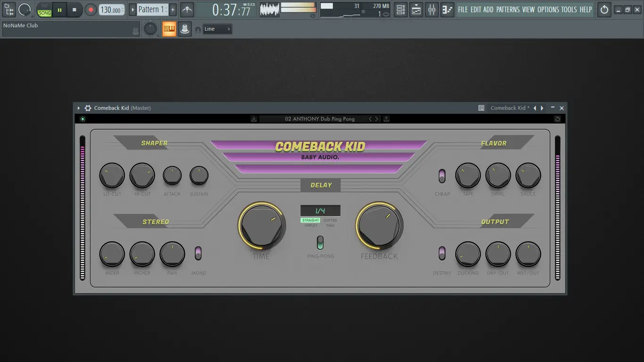The width and height of the screenshot is (644, 362).
Task: Select STRAIGHT delay timing mode
Action: 311,220
